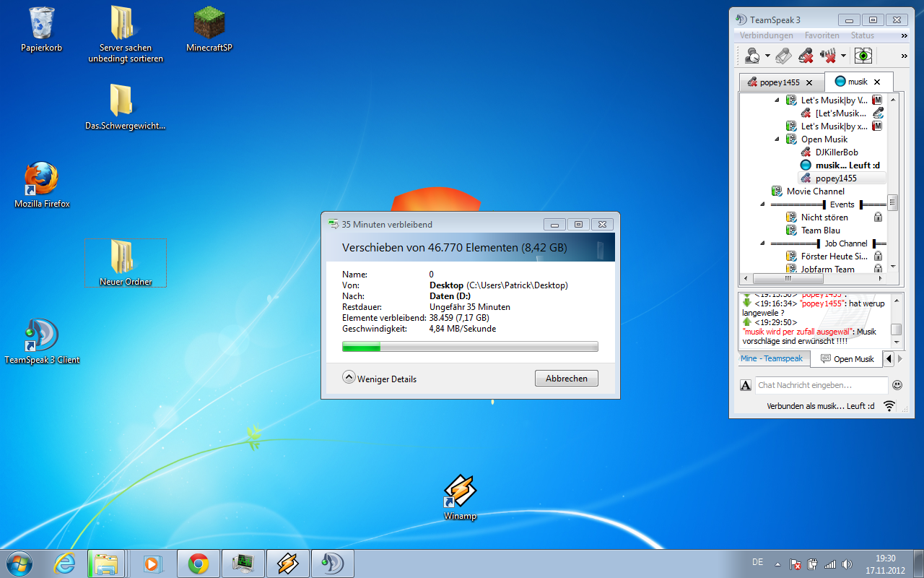Click the away status icon in TeamSpeak toolbar
The width and height of the screenshot is (924, 578).
coord(751,55)
